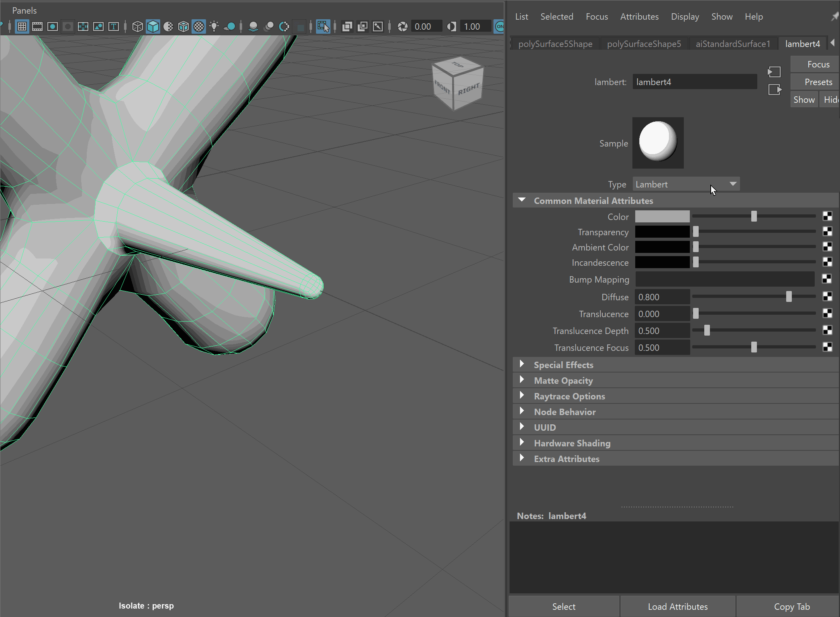Viewport: 840px width, 617px height.
Task: Open the material Type dropdown
Action: (x=686, y=184)
